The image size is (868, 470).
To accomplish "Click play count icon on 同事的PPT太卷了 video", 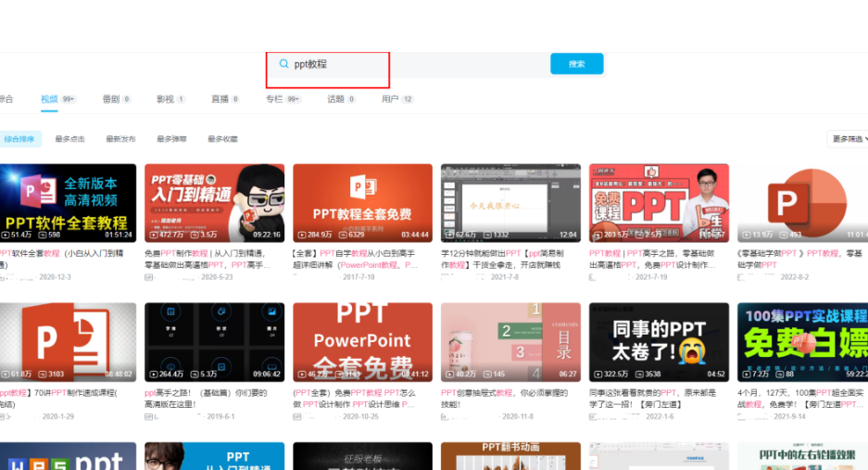I will click(x=596, y=375).
